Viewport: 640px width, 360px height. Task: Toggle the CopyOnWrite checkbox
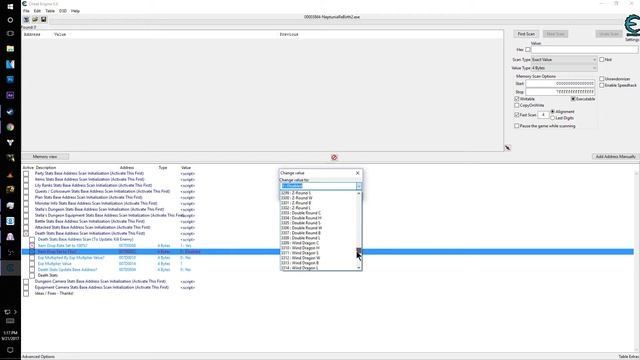coord(517,105)
